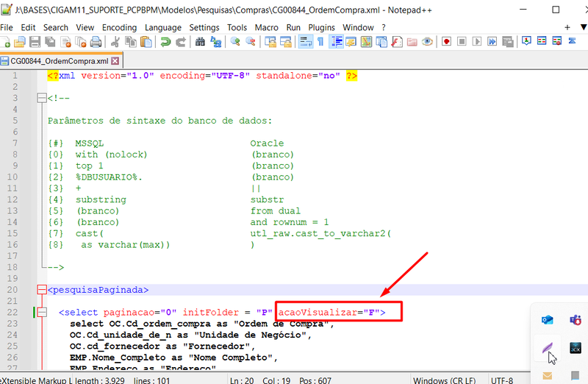Open the Tools menu
Image resolution: width=588 pixels, height=384 pixels.
pyautogui.click(x=237, y=27)
